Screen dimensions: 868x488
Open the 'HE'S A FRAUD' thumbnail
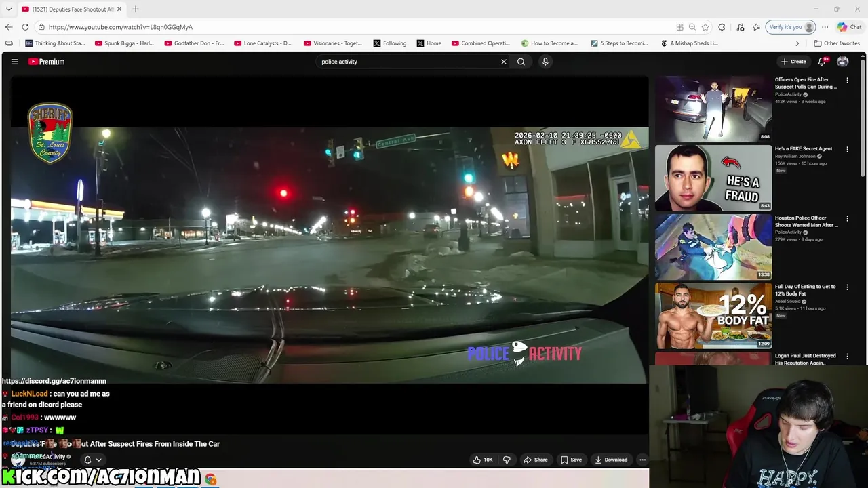tap(713, 178)
